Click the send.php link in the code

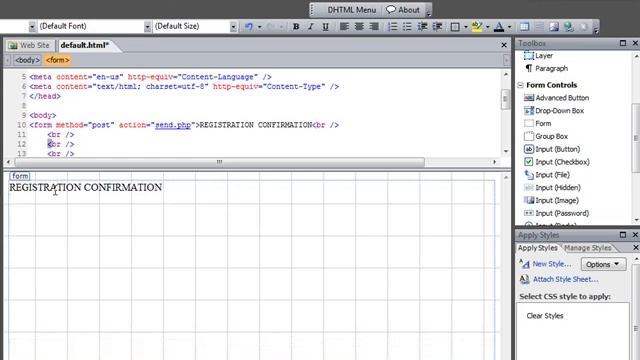click(x=173, y=125)
